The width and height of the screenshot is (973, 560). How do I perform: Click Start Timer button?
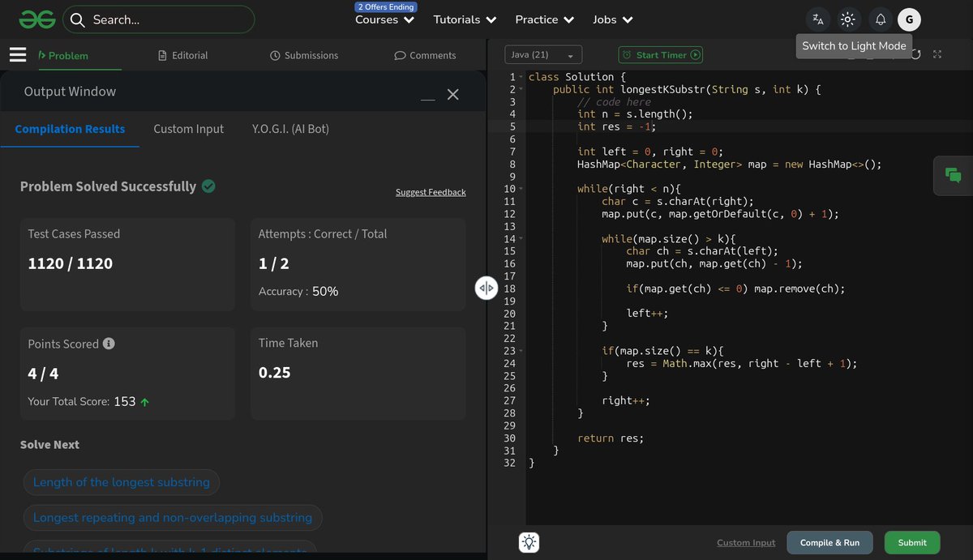[661, 54]
